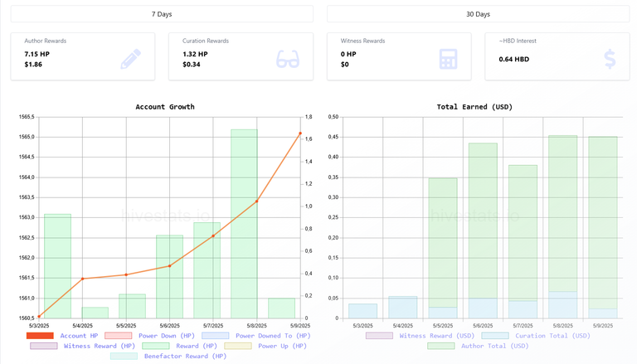Image resolution: width=637 pixels, height=364 pixels.
Task: Click the calculator icon in Witness Rewards card
Action: click(x=448, y=59)
